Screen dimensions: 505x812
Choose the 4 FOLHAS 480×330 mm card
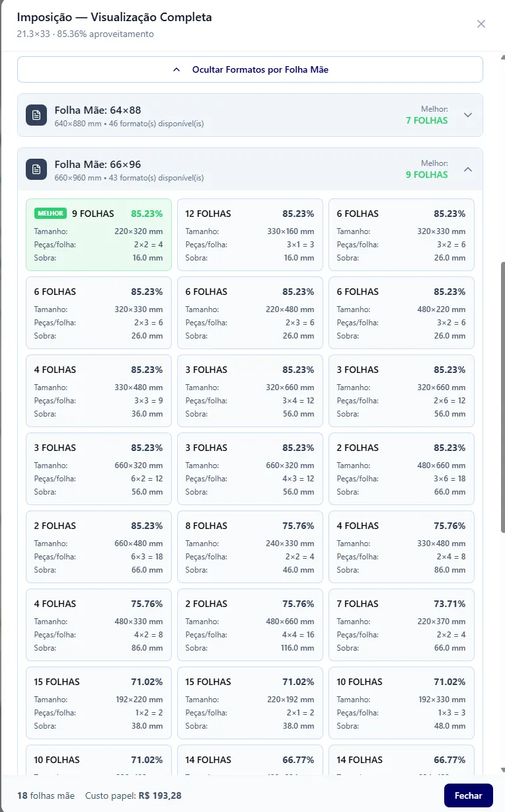[98, 625]
